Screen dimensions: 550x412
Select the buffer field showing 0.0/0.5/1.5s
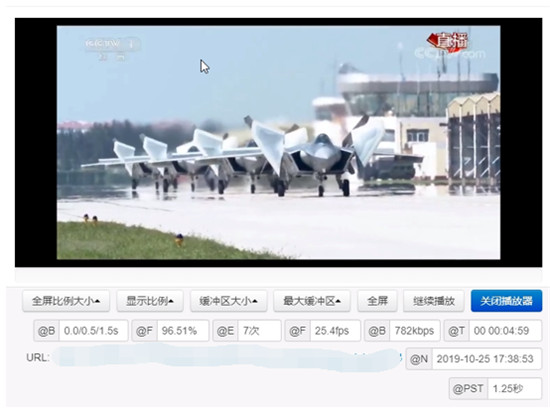pyautogui.click(x=94, y=331)
